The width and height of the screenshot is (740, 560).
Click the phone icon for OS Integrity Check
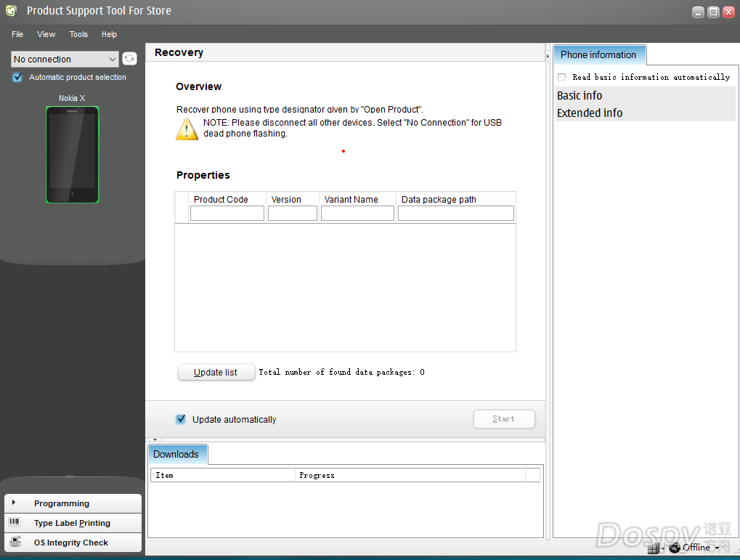pos(15,542)
